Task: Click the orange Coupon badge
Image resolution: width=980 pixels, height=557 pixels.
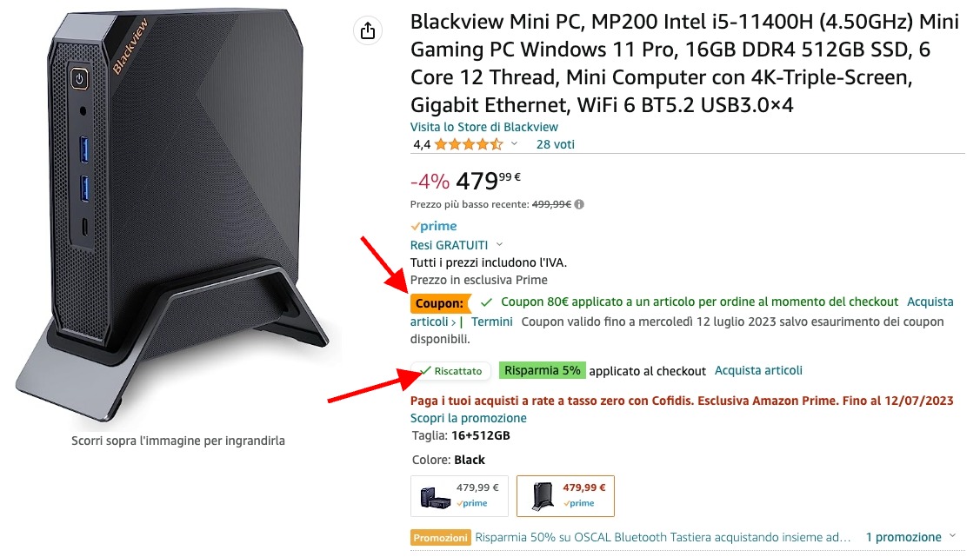Action: pyautogui.click(x=440, y=303)
